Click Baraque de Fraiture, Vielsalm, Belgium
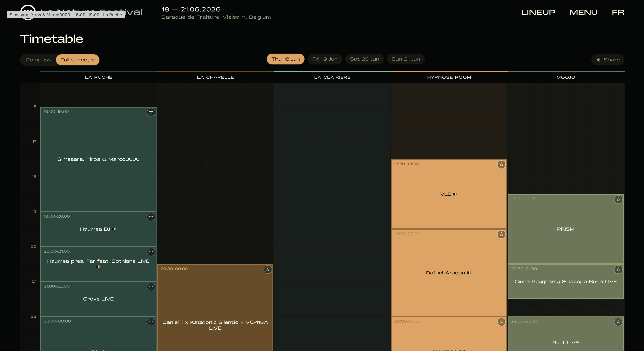 216,17
